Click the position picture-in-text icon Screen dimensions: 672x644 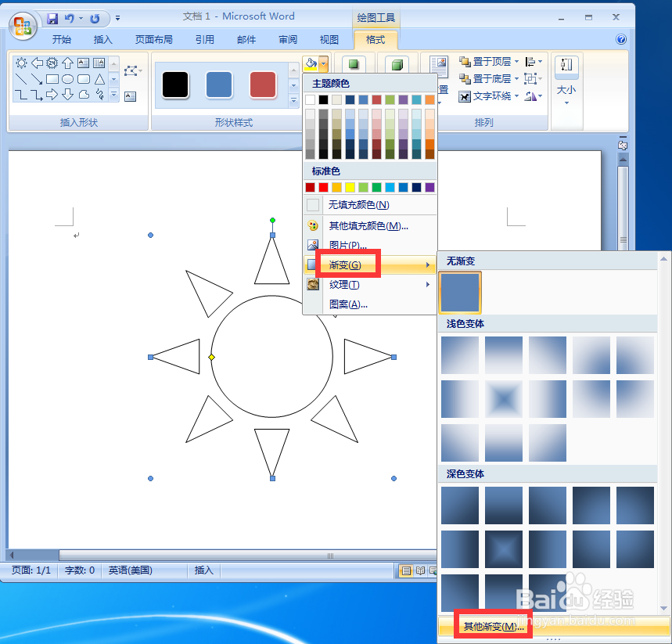click(x=439, y=67)
